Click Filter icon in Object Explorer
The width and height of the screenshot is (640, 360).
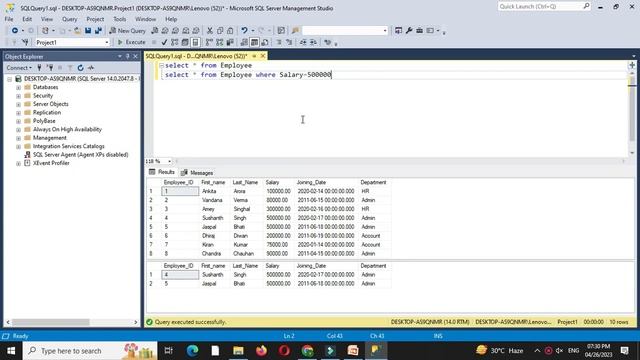(70, 68)
